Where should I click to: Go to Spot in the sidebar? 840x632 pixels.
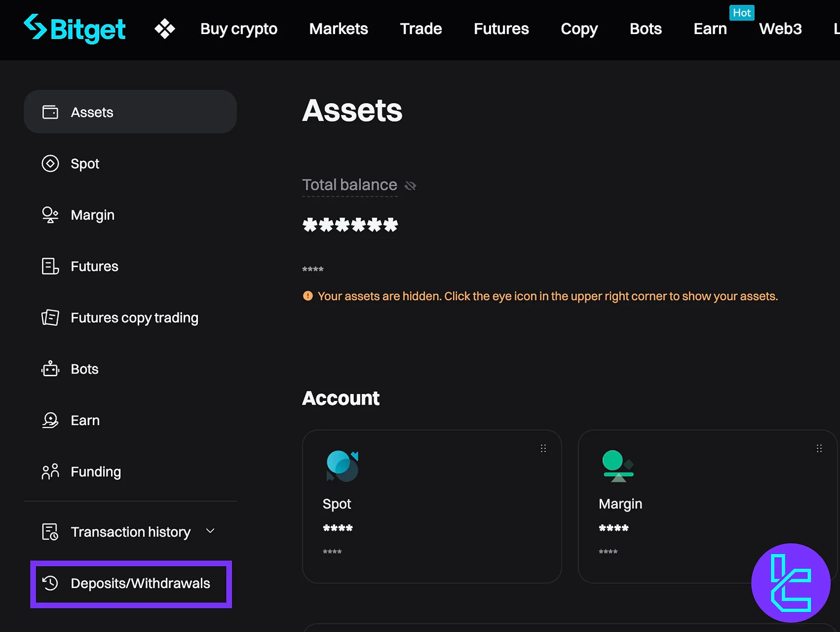[85, 164]
